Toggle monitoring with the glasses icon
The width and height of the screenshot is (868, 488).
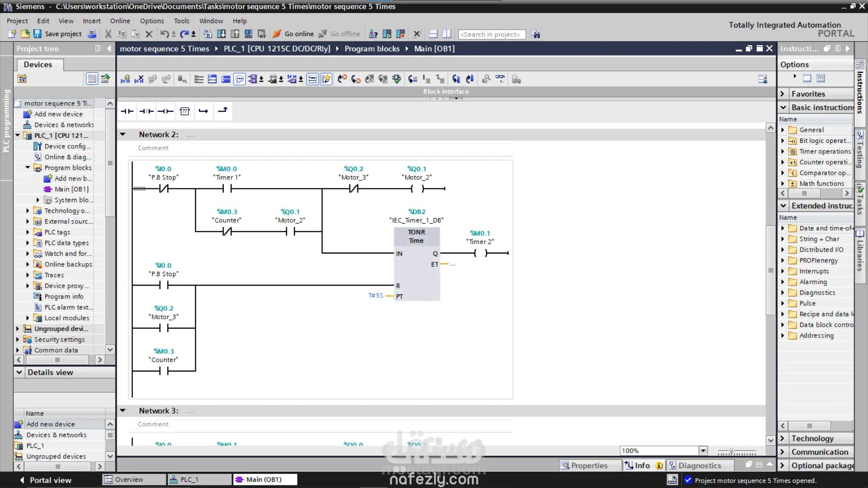click(500, 79)
